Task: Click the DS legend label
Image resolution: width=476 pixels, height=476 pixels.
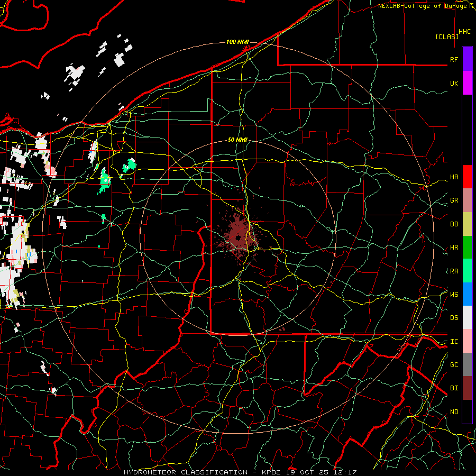Action: point(454,318)
